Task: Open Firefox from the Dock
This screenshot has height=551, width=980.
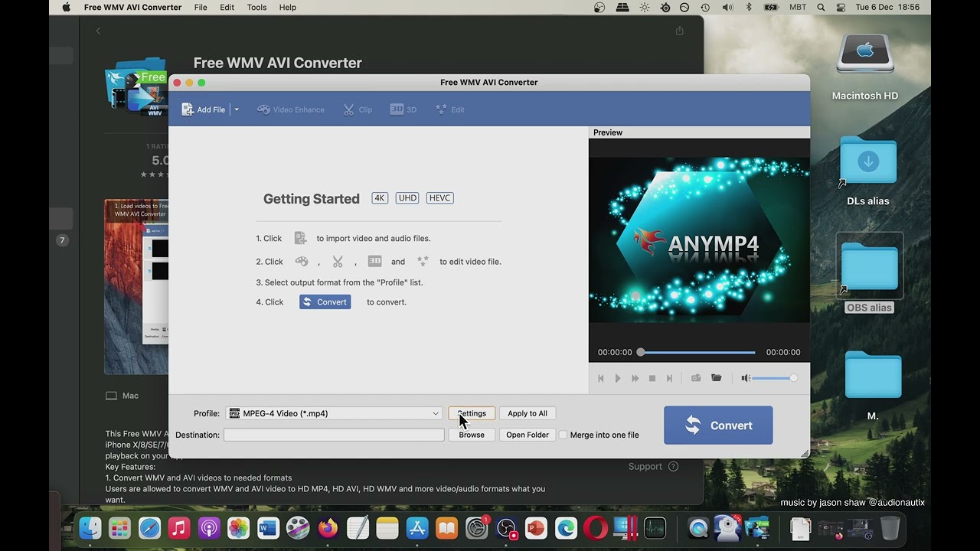Action: (x=328, y=528)
